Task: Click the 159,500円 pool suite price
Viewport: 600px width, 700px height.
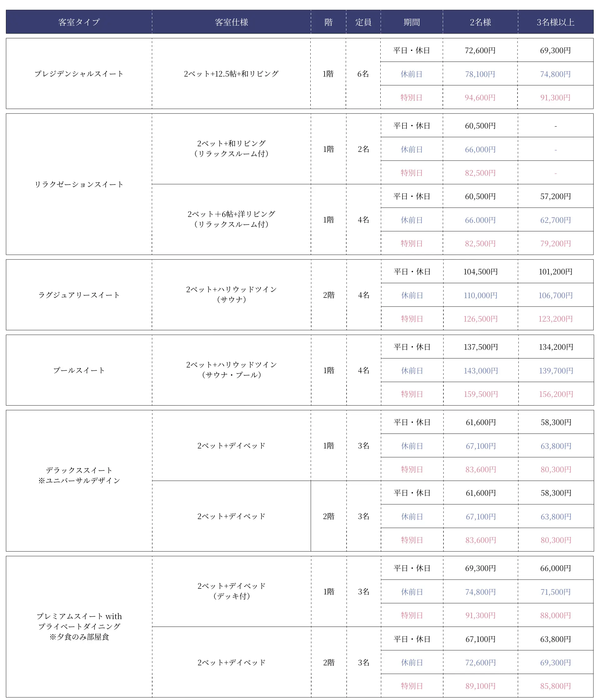Action: coord(481,394)
